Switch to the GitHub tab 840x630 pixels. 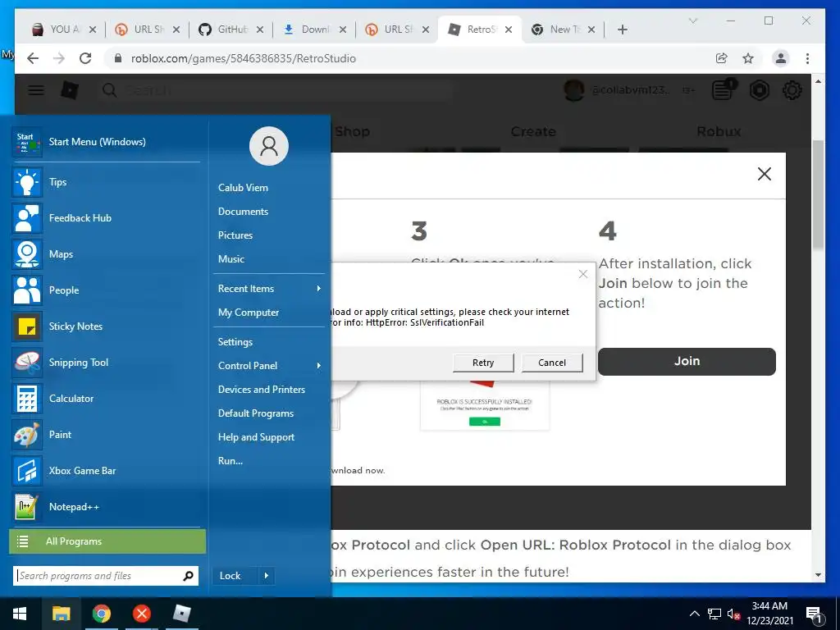click(x=231, y=30)
